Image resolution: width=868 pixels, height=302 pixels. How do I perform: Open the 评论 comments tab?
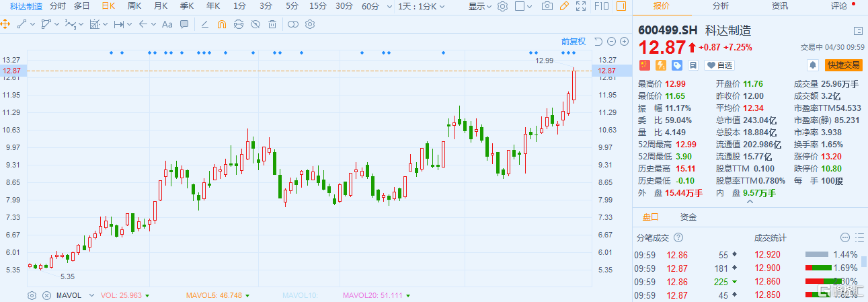839,6
